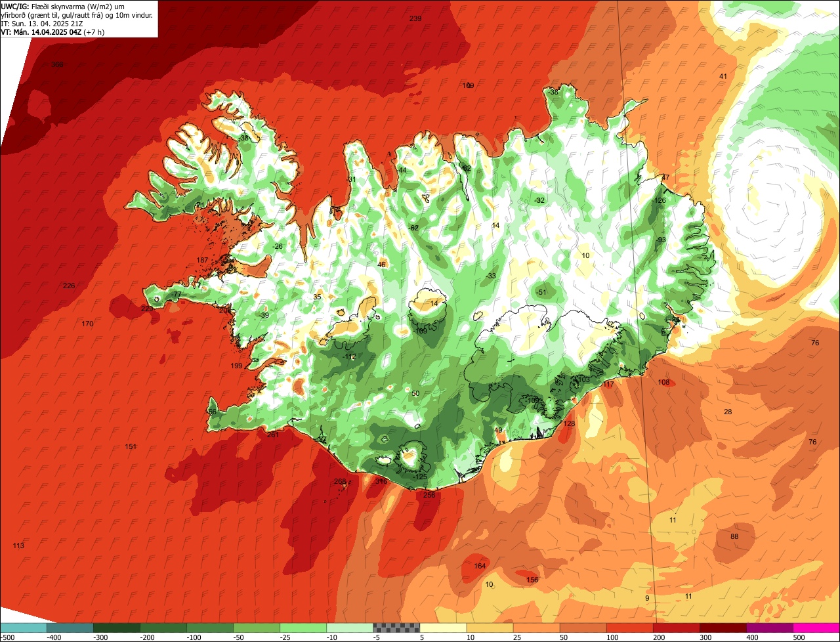Click the 199 value off the southwest
This screenshot has height=642, width=840.
[236, 366]
